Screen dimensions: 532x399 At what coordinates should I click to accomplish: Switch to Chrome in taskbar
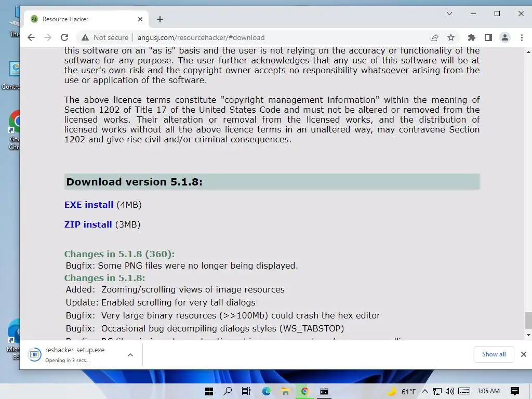(304, 392)
